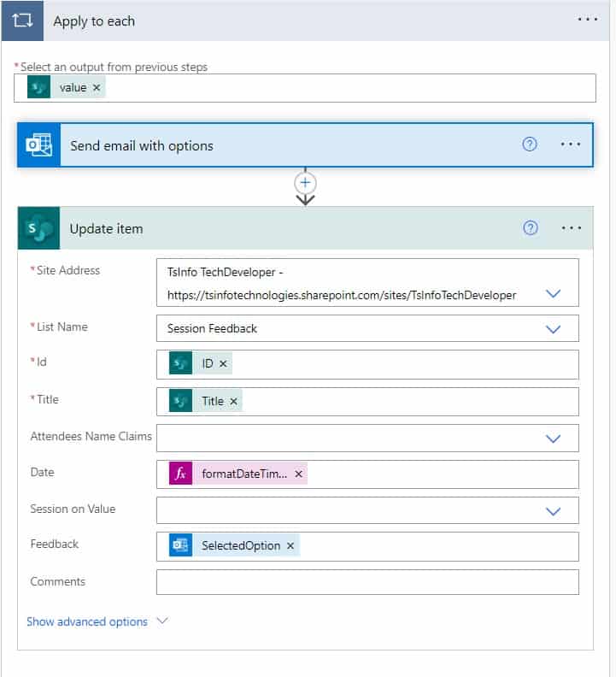Click inside the Comments input field

click(367, 582)
